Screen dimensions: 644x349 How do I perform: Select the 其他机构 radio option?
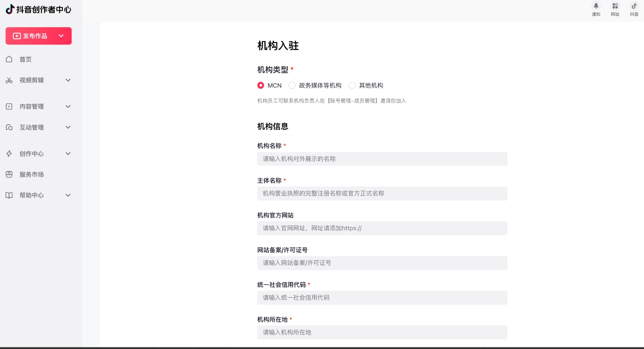(x=352, y=86)
